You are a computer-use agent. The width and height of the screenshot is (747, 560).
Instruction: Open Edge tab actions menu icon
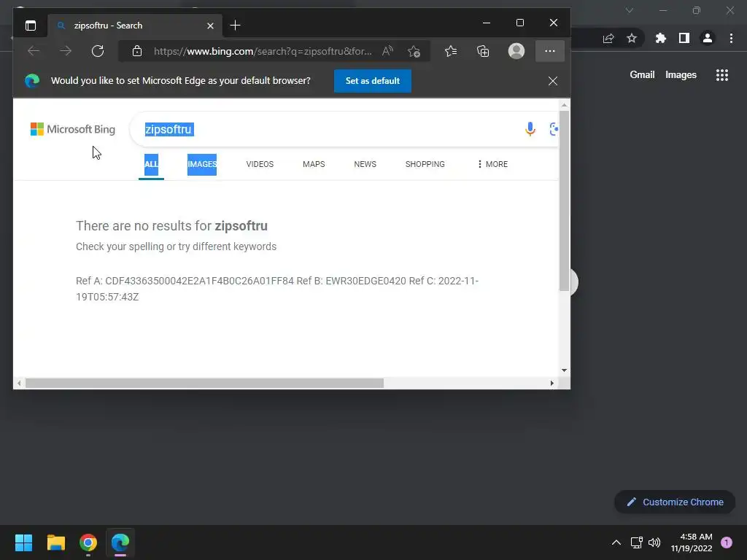(31, 26)
